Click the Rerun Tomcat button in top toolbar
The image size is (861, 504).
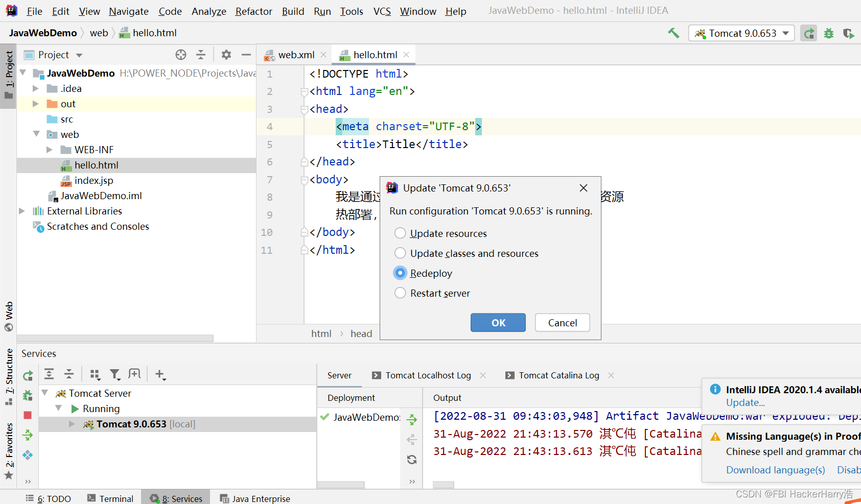click(808, 33)
